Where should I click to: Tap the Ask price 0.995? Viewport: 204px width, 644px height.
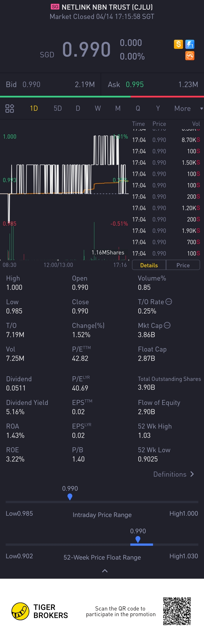click(x=135, y=84)
